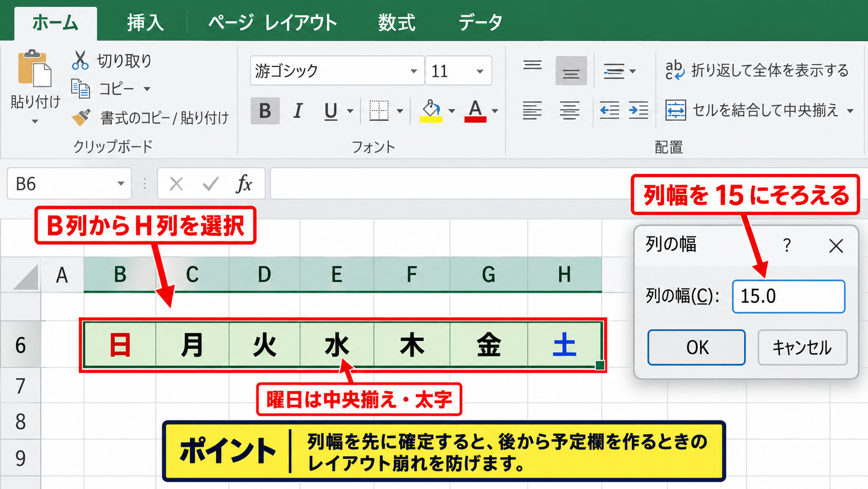Align text to top of cell
This screenshot has height=489, width=868.
pyautogui.click(x=533, y=65)
